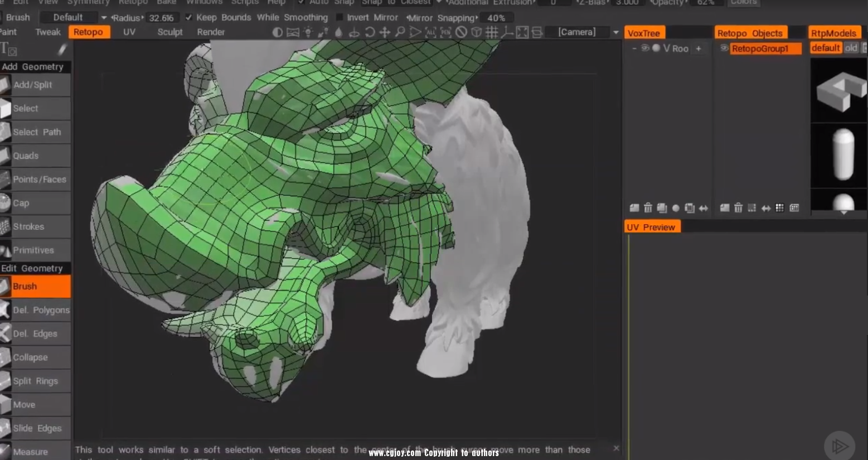Activate the Slide Edges tool
The height and width of the screenshot is (460, 868).
point(35,428)
